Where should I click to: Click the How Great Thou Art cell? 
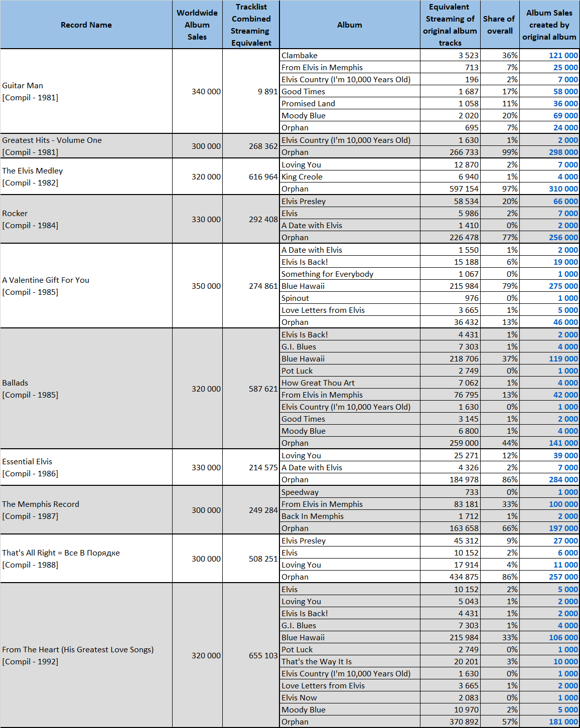350,383
